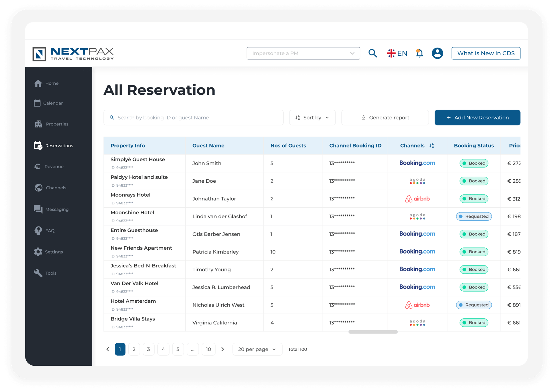Click the Home house icon in sidebar

coord(38,83)
